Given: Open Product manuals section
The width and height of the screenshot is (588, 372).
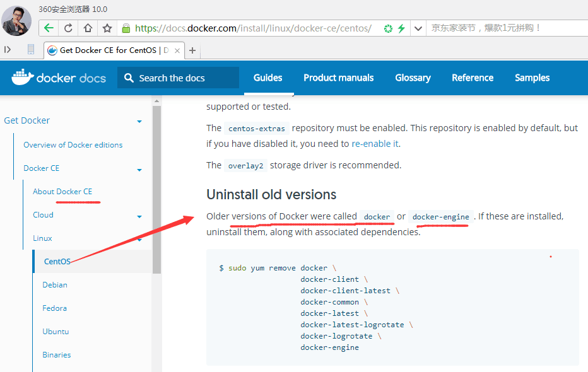Looking at the screenshot, I should (x=339, y=78).
